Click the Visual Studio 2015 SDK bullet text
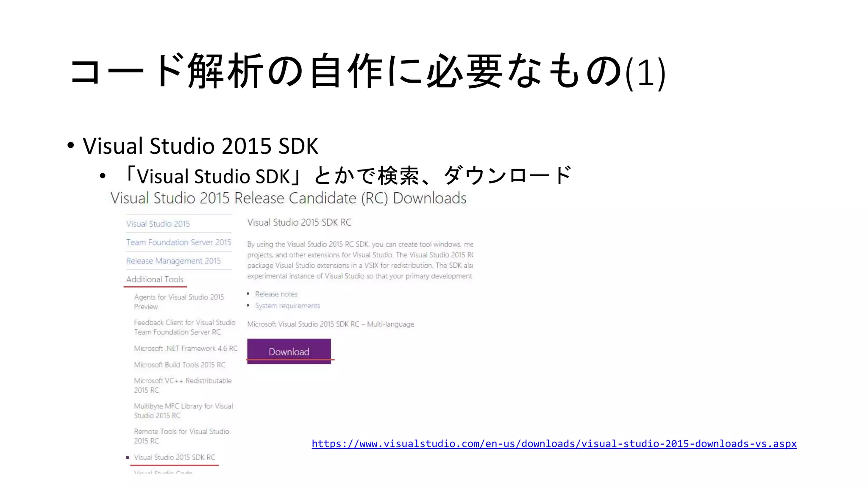Screen dimensions: 868x488 tap(200, 146)
